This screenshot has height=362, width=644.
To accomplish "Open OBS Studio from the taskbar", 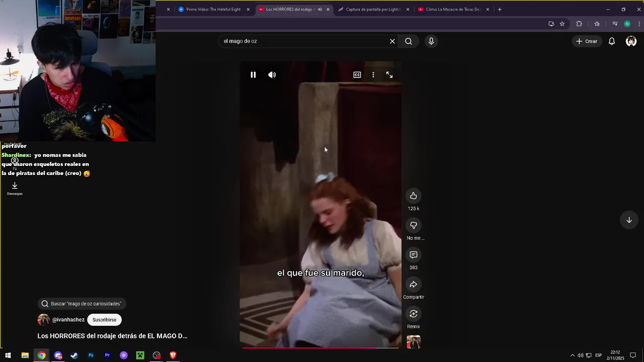I will click(x=156, y=355).
